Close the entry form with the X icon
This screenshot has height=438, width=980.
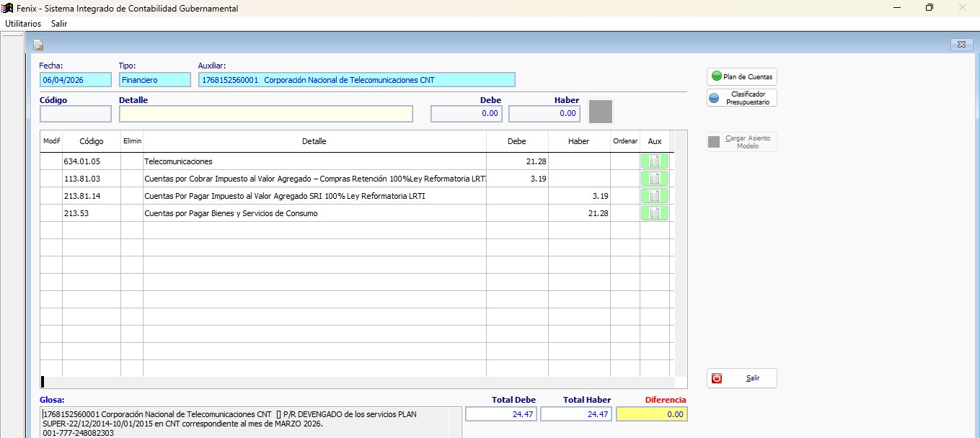pos(961,45)
